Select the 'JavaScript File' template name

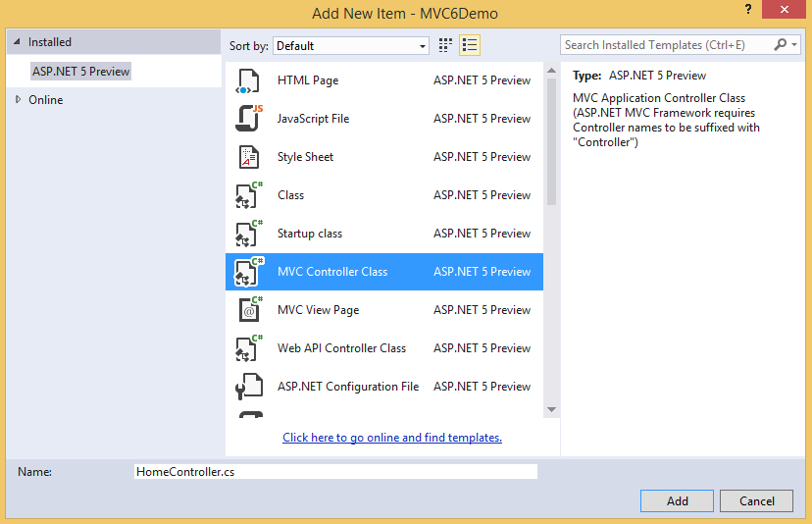[x=313, y=119]
